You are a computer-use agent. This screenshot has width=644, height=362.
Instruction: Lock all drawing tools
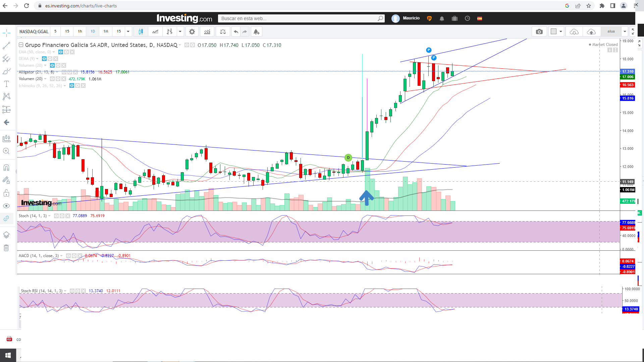pos(6,193)
